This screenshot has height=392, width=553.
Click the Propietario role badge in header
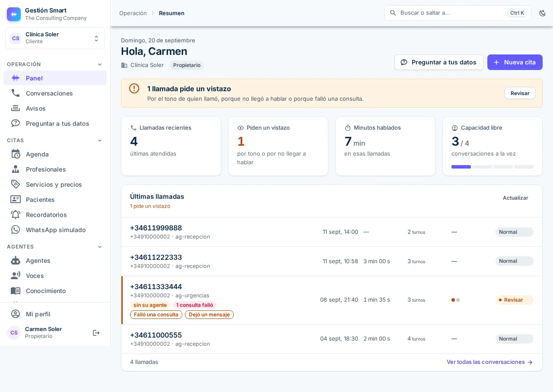[187, 65]
